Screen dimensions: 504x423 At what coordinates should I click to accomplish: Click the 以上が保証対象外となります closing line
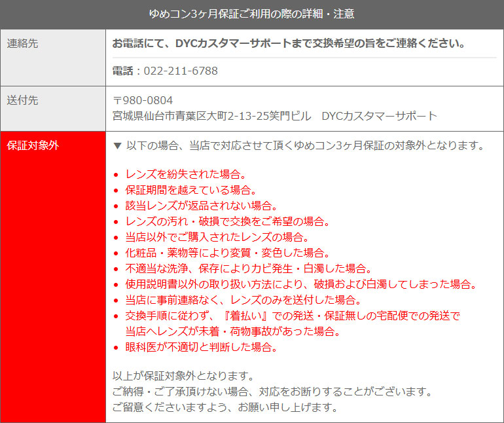point(183,376)
